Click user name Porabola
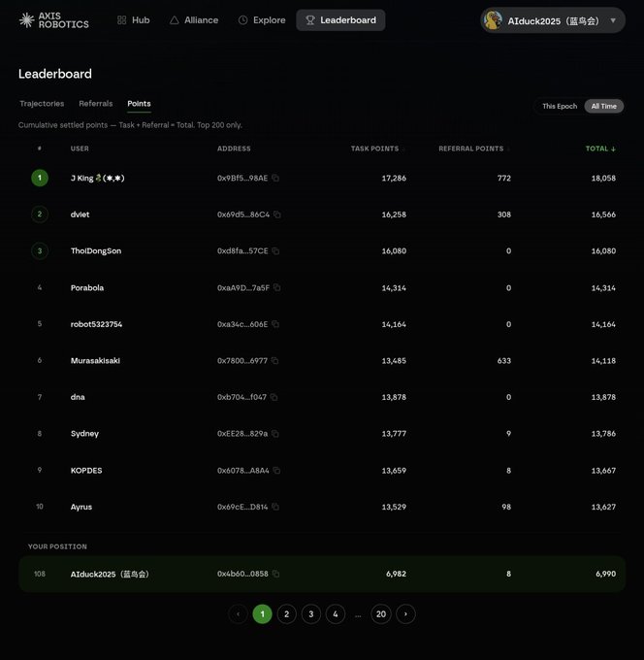The height and width of the screenshot is (660, 644). [x=87, y=288]
